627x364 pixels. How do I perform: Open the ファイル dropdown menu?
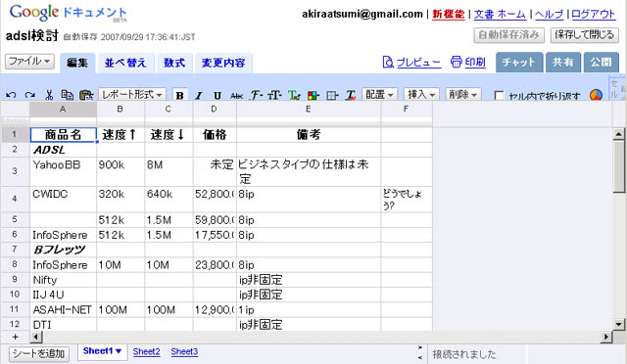click(x=29, y=61)
